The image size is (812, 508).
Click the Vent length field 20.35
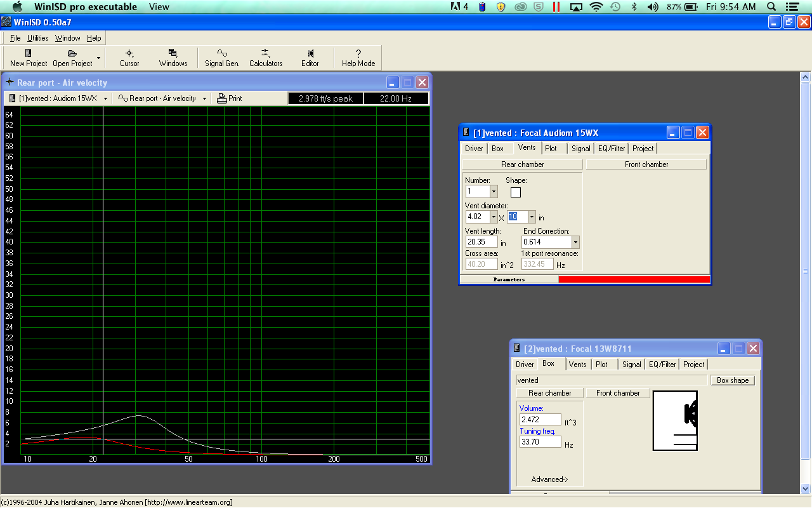pos(481,242)
